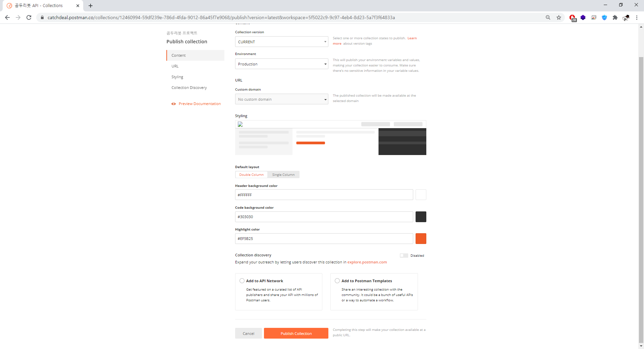Open the Custom domain dropdown
The image size is (644, 349).
click(281, 99)
